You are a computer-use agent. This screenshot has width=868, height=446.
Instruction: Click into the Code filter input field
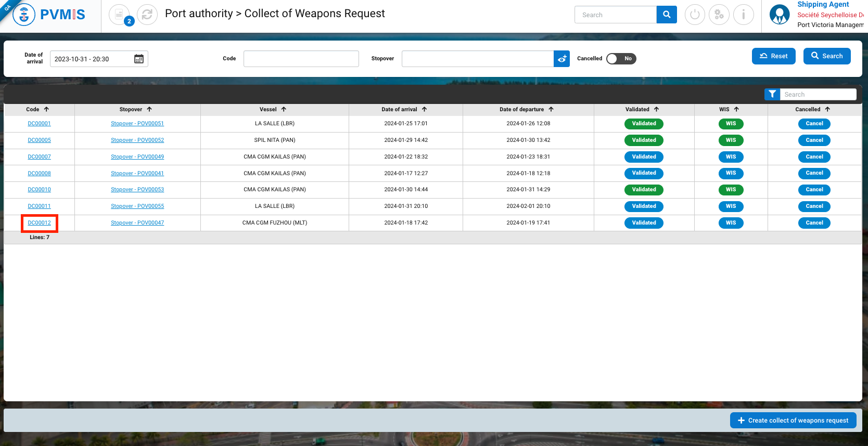[x=301, y=59]
